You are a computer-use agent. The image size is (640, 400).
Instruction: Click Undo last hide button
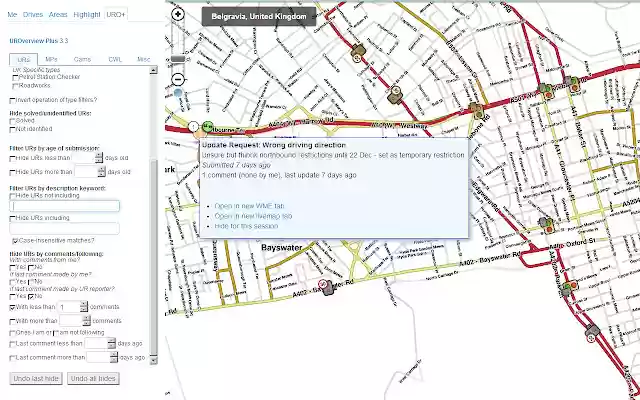[x=36, y=378]
